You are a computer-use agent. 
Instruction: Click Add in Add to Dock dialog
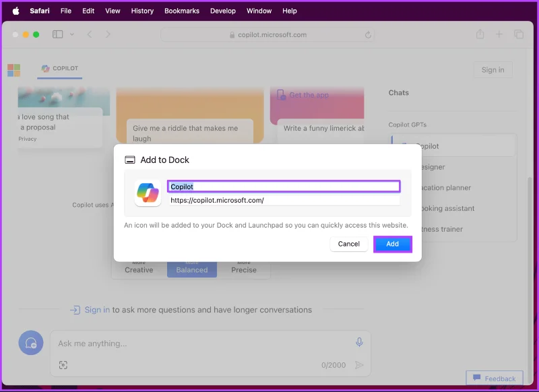point(393,244)
